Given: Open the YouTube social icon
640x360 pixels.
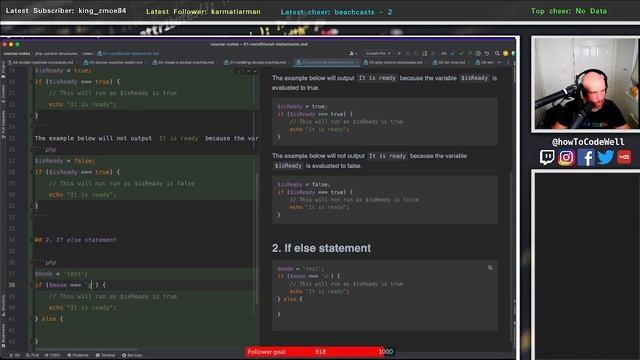Looking at the screenshot, I should (x=624, y=157).
